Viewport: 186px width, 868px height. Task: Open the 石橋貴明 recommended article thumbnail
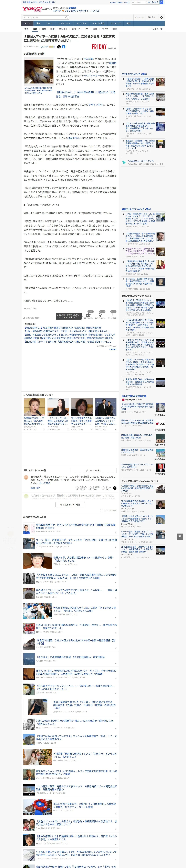click(x=35, y=407)
